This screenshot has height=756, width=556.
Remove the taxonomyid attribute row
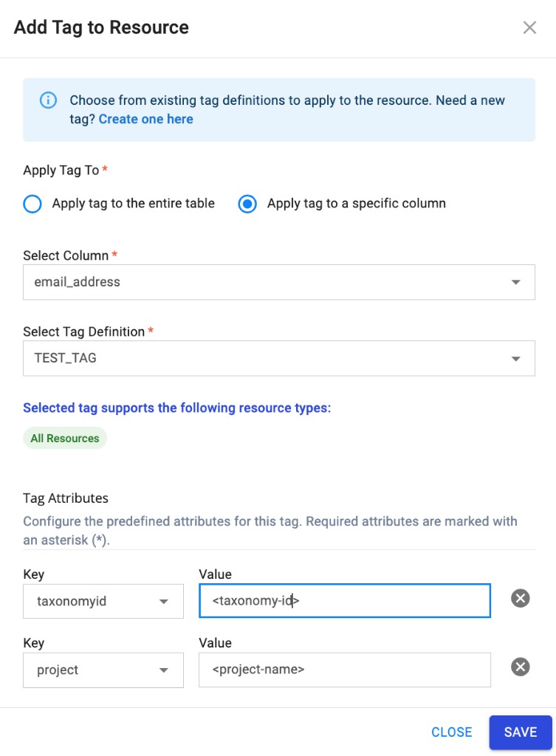point(520,598)
